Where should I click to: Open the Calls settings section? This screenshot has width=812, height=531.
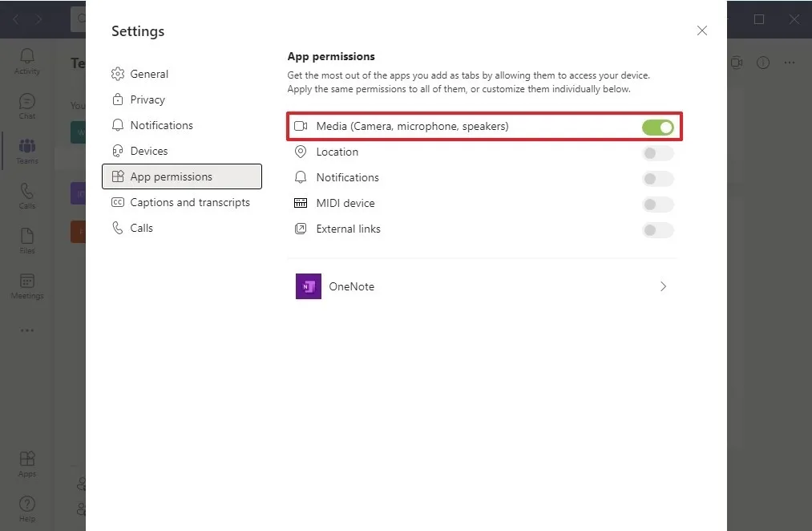tap(182, 228)
